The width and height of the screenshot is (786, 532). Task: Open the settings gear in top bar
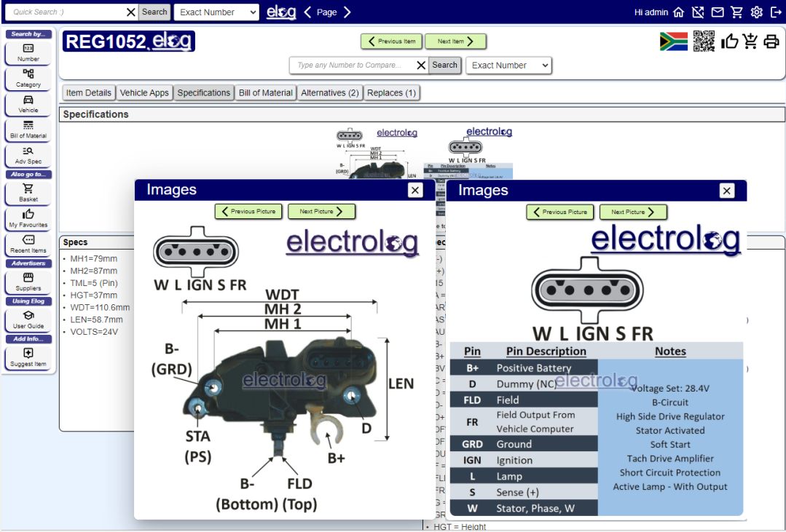tap(757, 12)
